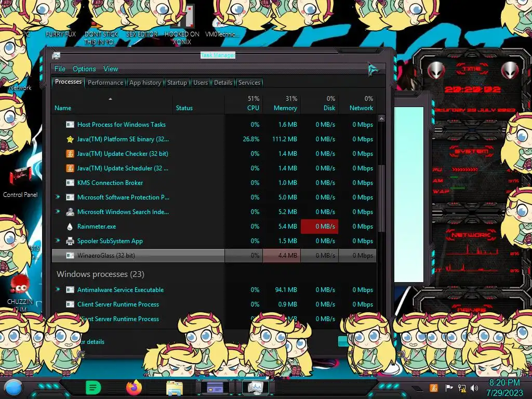Open the Control Panel desktop icon
The width and height of the screenshot is (532, 399).
coord(20,182)
